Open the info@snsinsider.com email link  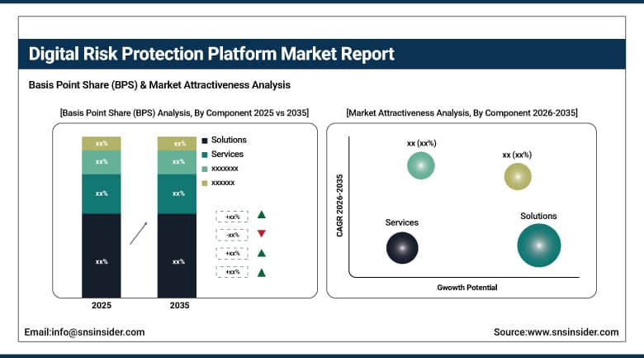97,332
